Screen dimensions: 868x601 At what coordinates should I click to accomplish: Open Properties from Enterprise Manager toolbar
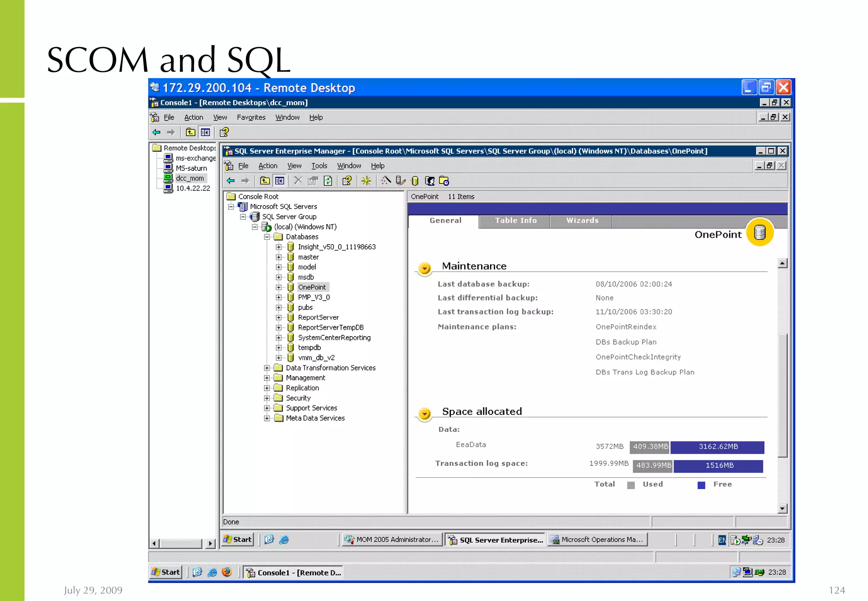[313, 181]
